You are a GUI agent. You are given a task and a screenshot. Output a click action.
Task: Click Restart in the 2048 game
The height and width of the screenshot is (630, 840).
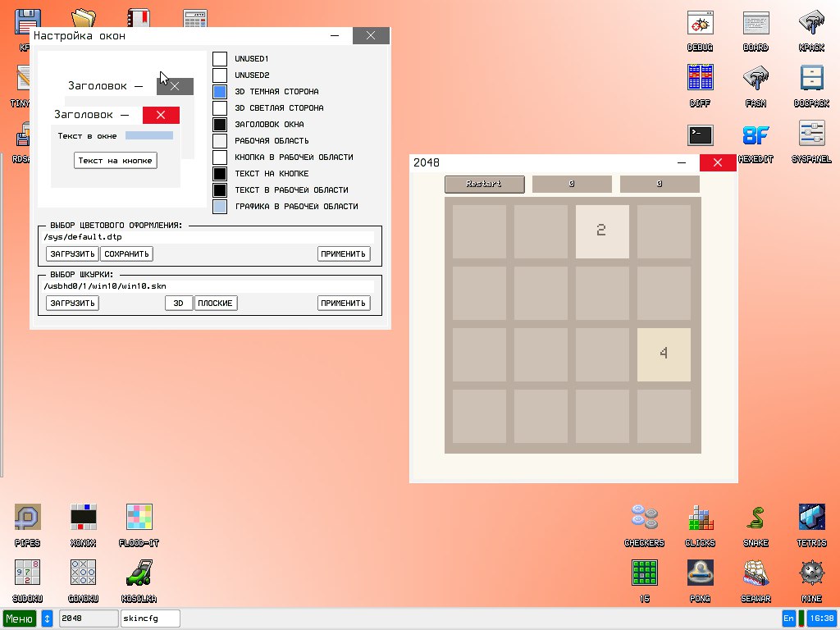[x=484, y=184]
